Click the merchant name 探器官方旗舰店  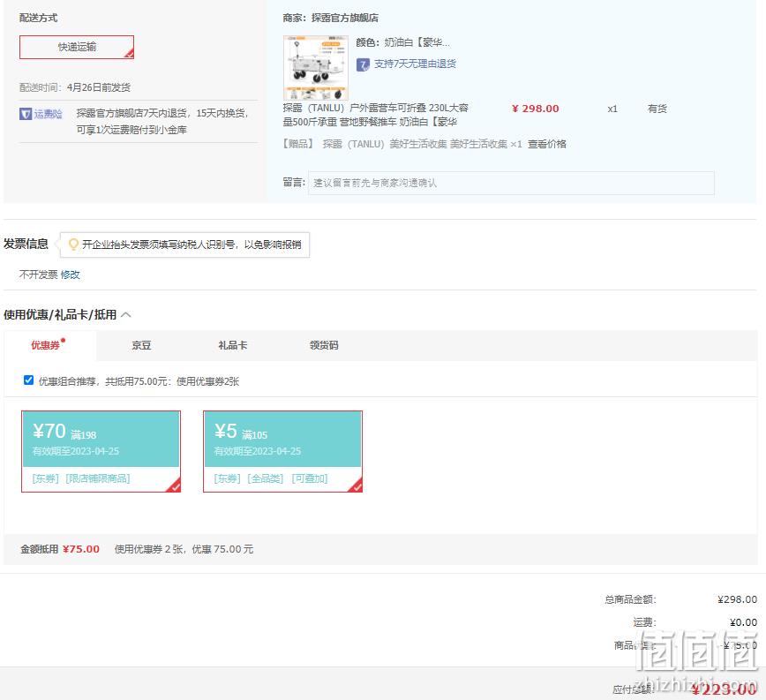point(345,18)
